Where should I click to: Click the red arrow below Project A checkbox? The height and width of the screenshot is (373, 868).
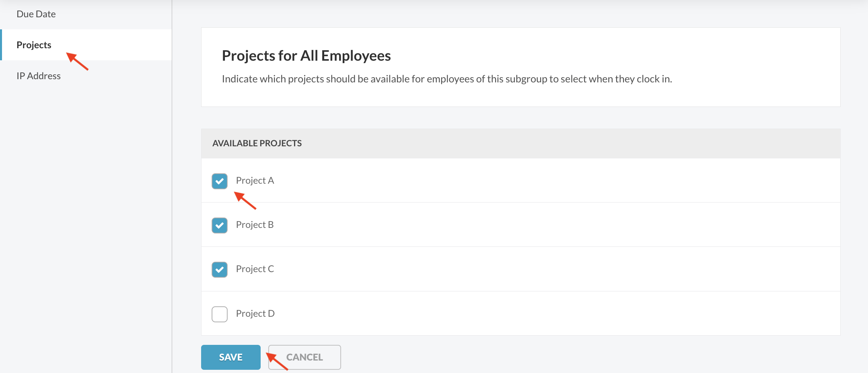(245, 201)
